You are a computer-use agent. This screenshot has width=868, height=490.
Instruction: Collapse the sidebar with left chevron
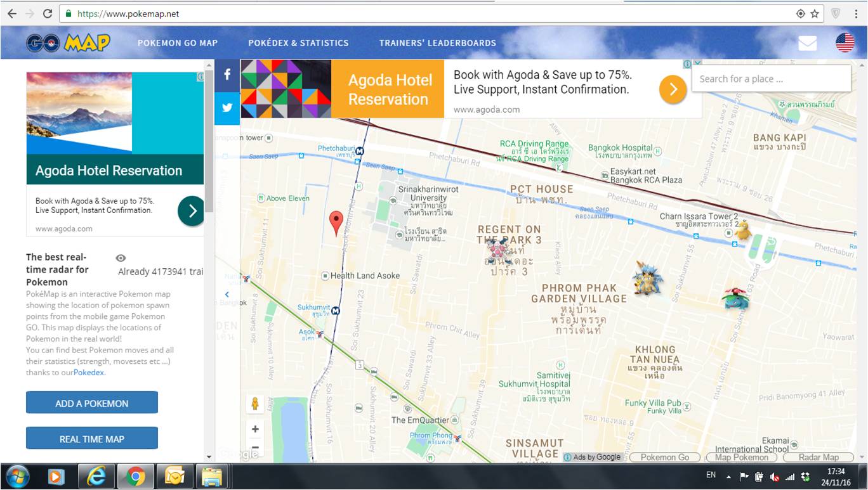pos(227,294)
